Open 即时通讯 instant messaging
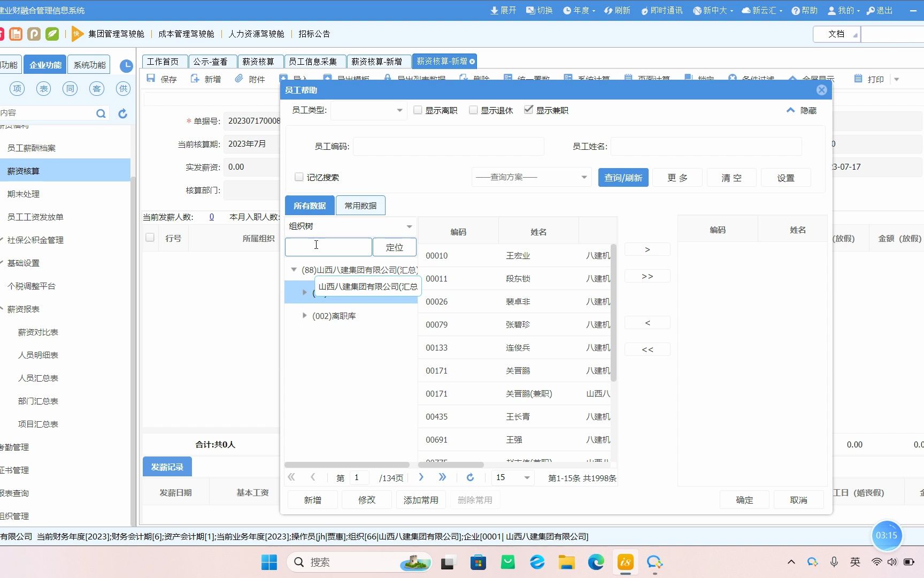Viewport: 924px width, 578px height. pyautogui.click(x=661, y=10)
